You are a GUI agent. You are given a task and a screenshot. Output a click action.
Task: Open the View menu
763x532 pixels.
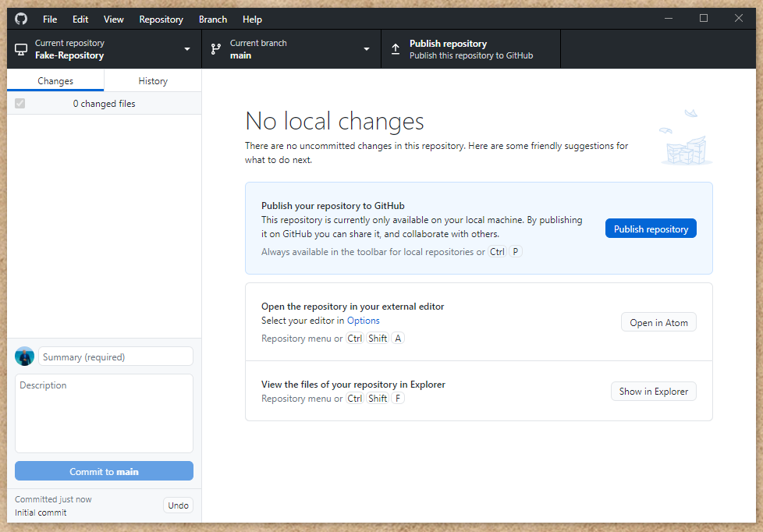point(113,20)
